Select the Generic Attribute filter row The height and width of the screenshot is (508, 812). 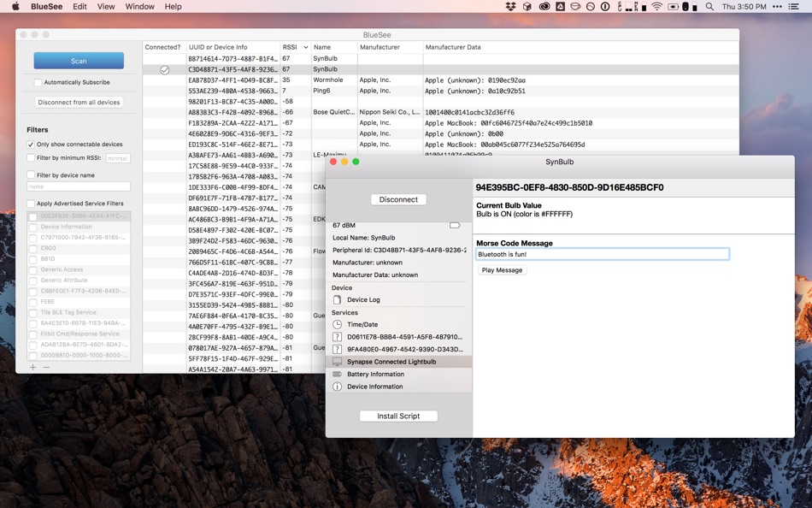pos(79,281)
